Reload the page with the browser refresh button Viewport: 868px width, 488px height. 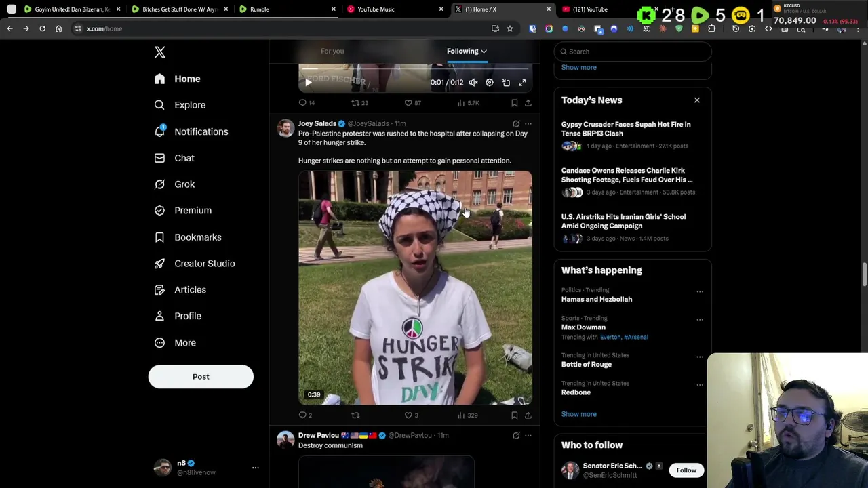coord(42,28)
